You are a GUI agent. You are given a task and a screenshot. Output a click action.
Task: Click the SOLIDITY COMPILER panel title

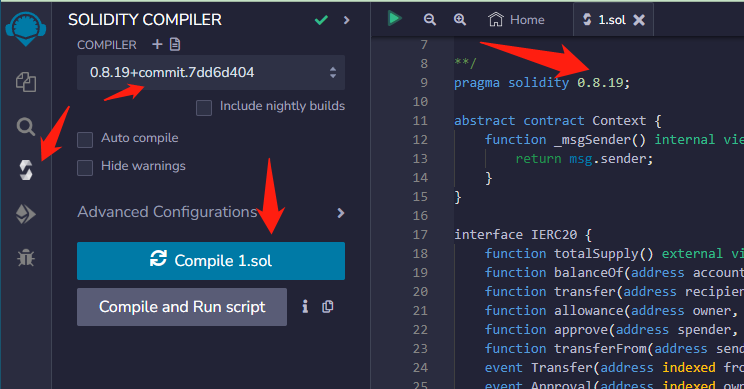coord(145,20)
